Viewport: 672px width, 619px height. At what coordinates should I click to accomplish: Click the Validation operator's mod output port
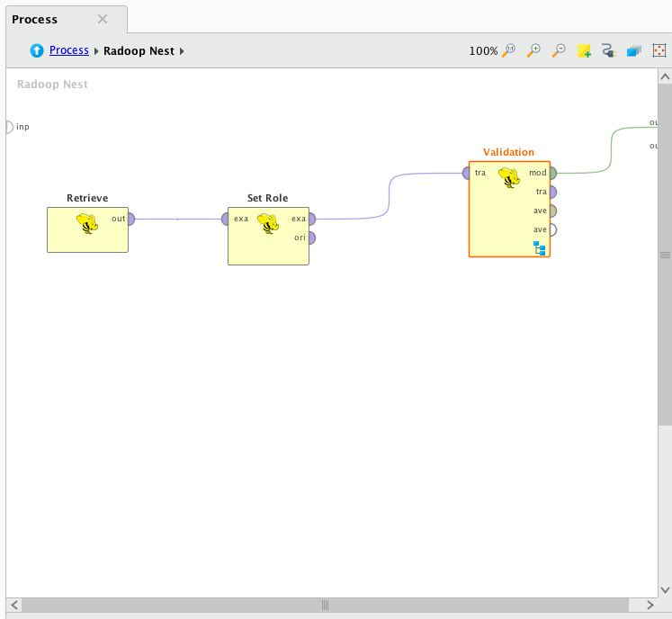[x=551, y=173]
